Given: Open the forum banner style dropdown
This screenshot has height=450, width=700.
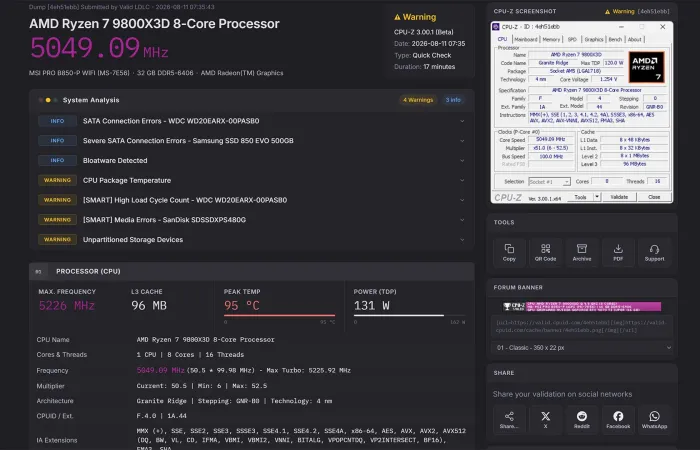Looking at the screenshot, I should pyautogui.click(x=583, y=347).
